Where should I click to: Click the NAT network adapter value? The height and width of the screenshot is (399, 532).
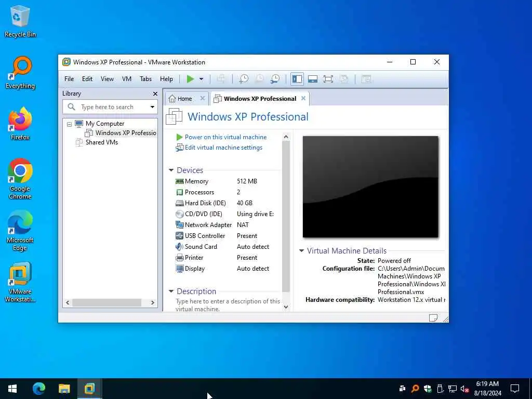243,224
